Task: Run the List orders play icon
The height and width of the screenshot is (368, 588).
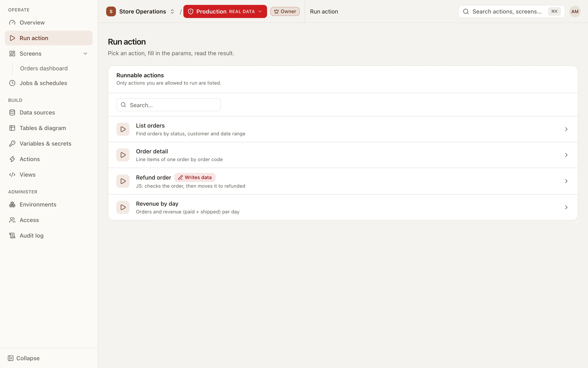Action: coord(123,129)
